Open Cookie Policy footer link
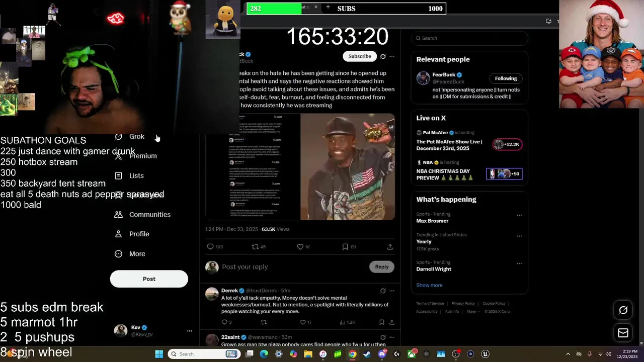644x362 pixels. (x=494, y=304)
